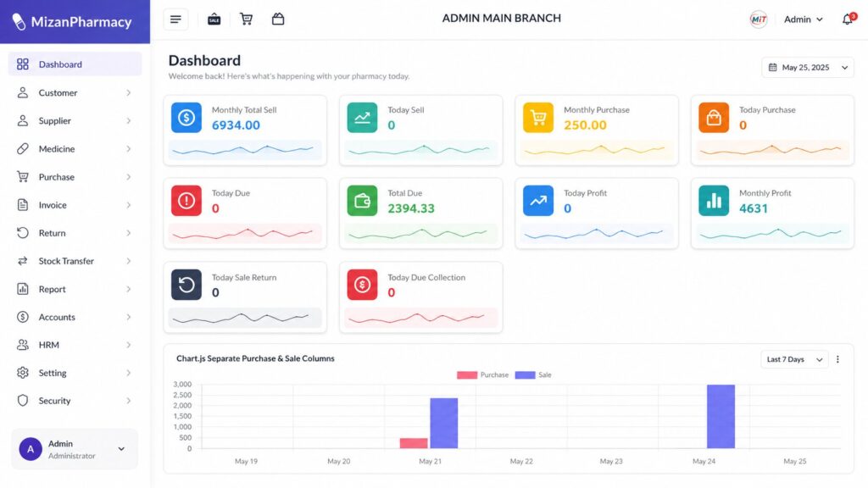868x488 pixels.
Task: Click the Monthly Total Sell value 6934.00
Action: tap(236, 125)
